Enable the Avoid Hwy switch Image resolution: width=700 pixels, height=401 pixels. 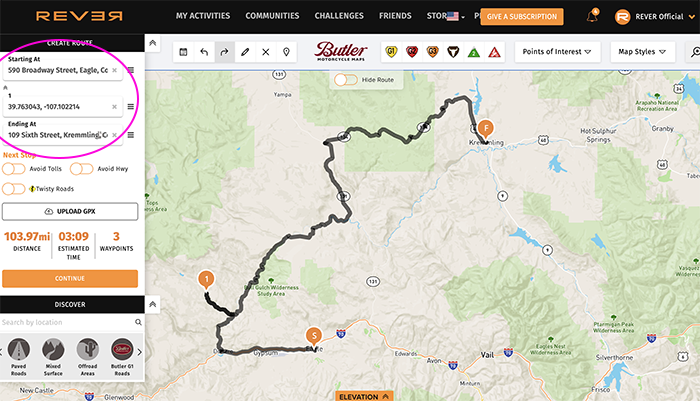[81, 169]
